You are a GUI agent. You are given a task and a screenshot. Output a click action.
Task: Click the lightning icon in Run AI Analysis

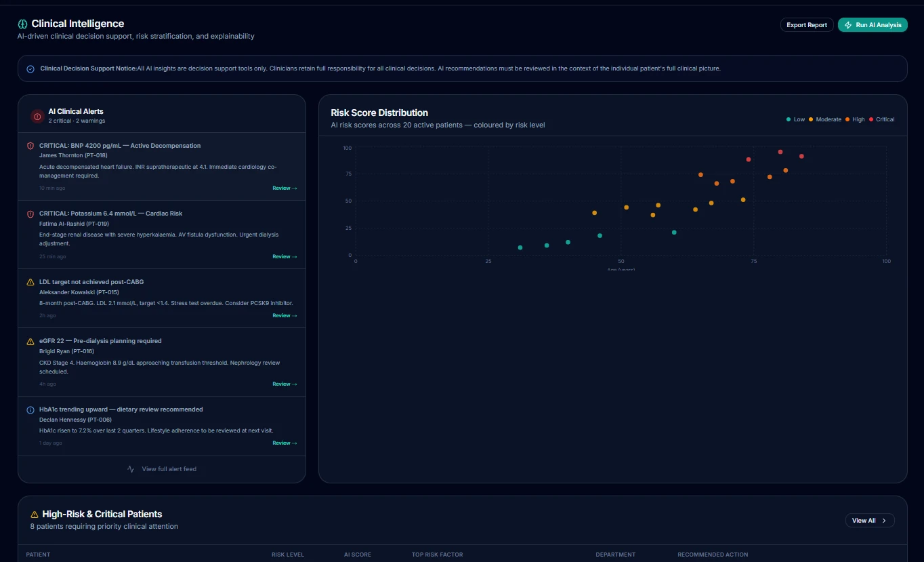[848, 25]
